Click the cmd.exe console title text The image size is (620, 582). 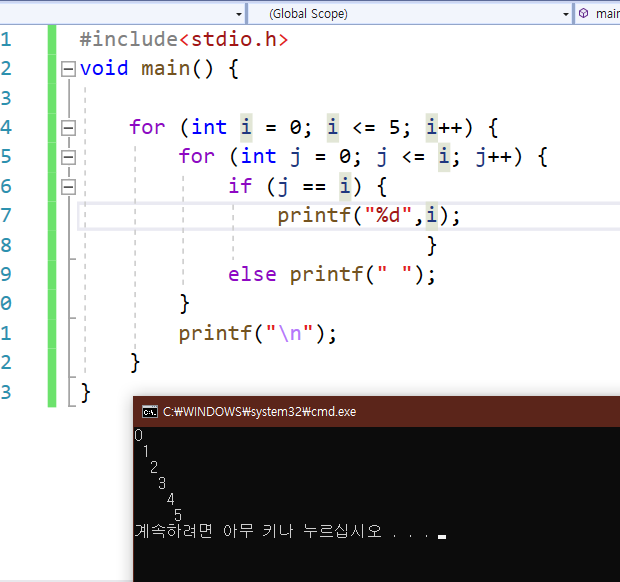click(x=259, y=412)
